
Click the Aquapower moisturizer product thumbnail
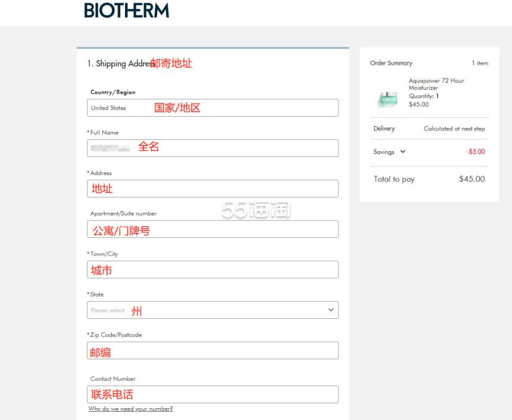coord(388,99)
